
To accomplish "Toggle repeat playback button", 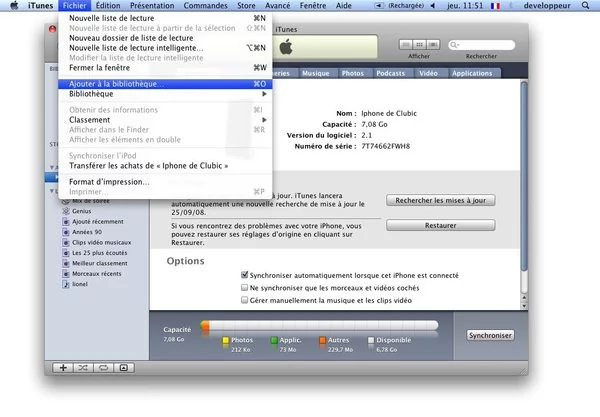I will [x=103, y=368].
